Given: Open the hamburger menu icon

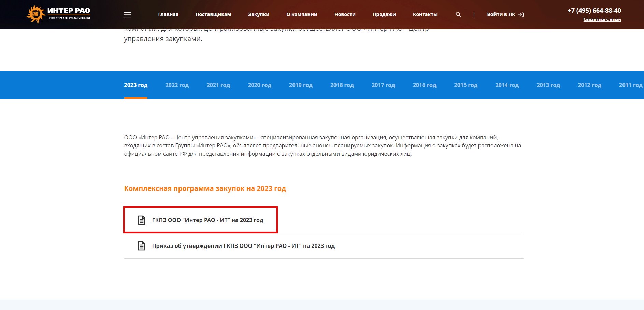Looking at the screenshot, I should tap(128, 15).
